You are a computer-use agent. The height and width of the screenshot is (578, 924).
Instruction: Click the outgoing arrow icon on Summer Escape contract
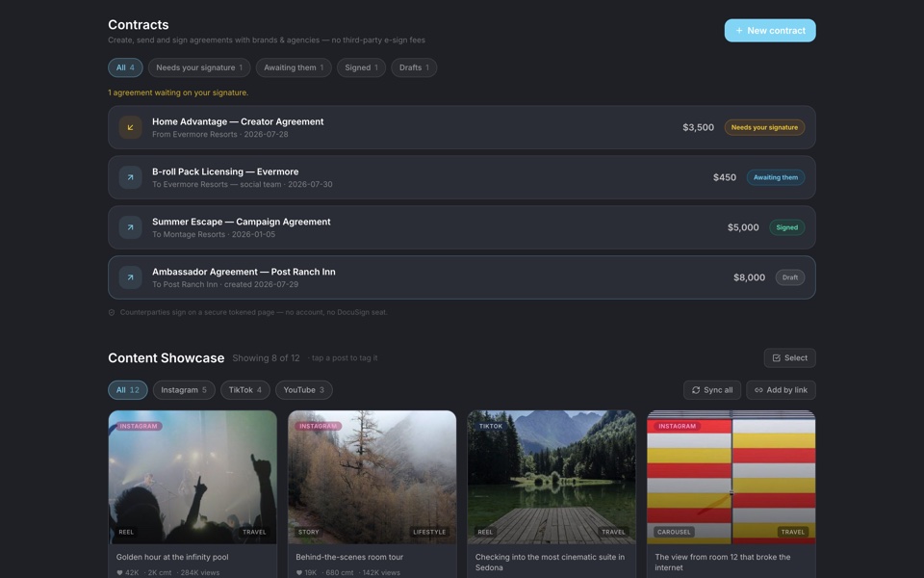(x=130, y=227)
